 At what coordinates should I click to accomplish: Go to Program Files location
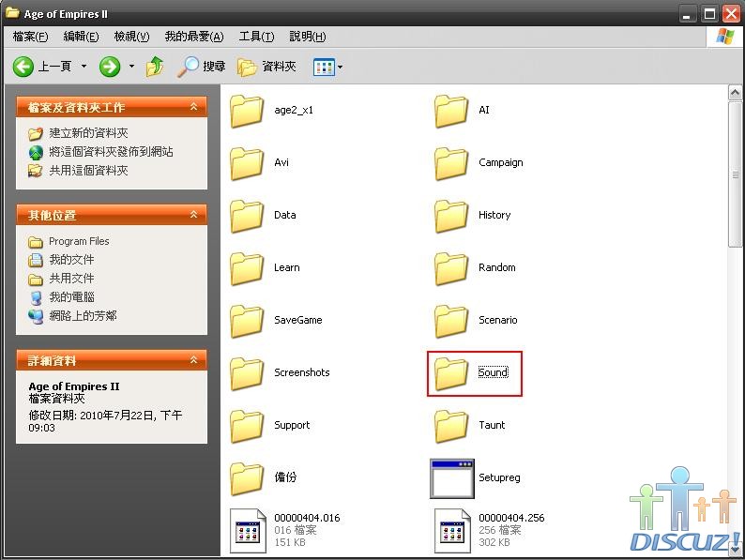tap(79, 241)
